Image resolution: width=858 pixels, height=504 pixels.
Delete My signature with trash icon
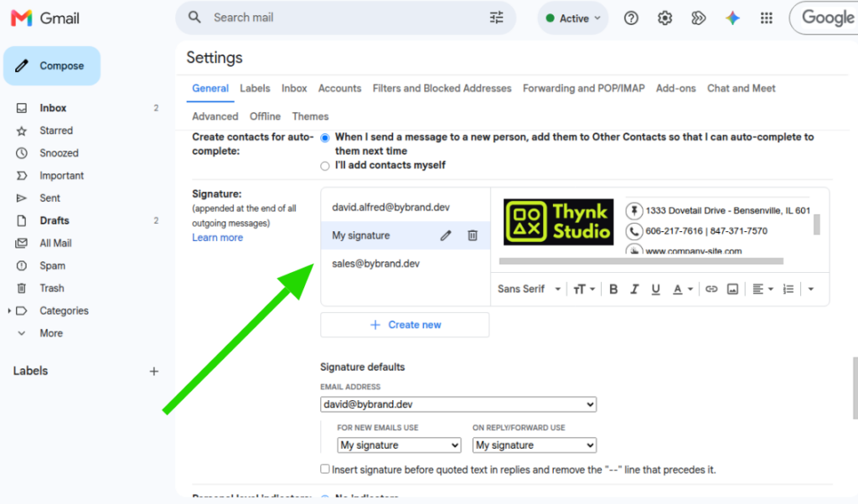pos(473,235)
